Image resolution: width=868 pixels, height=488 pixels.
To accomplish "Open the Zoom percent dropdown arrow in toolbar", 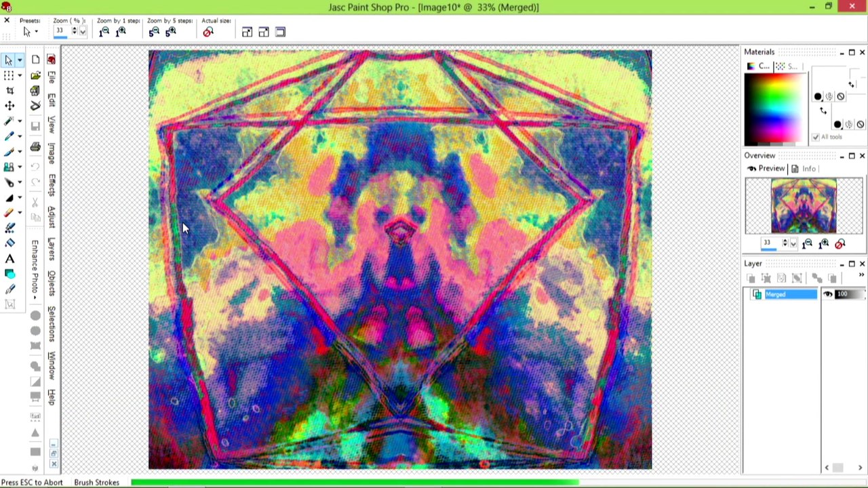I will 83,32.
